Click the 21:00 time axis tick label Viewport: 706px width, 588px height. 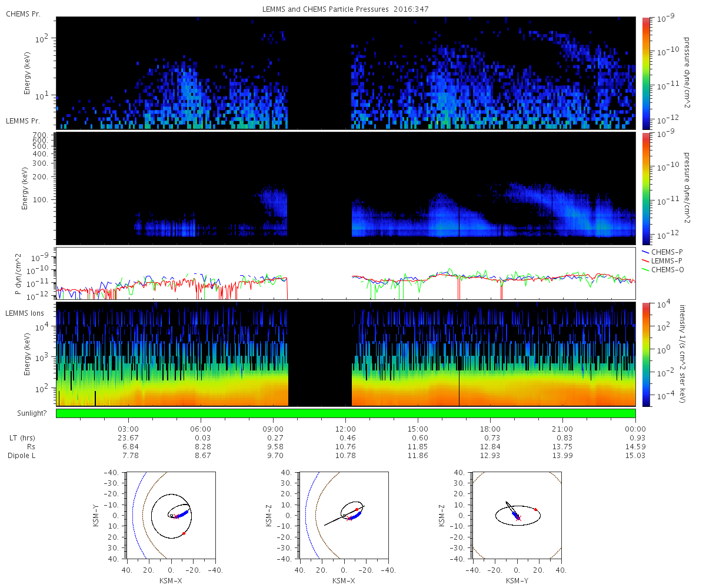(563, 428)
